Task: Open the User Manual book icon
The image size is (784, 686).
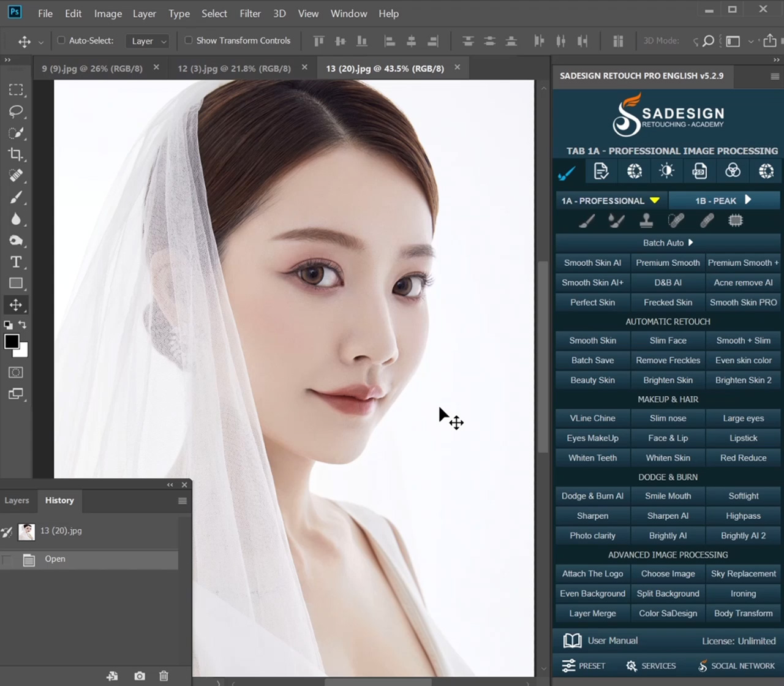Action: tap(572, 641)
